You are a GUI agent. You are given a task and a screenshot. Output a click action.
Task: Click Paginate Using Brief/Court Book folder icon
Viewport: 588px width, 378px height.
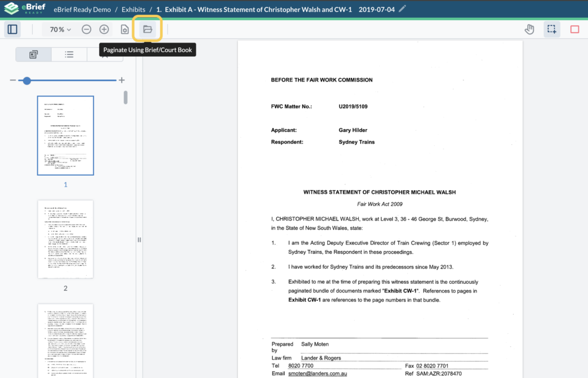coord(148,29)
